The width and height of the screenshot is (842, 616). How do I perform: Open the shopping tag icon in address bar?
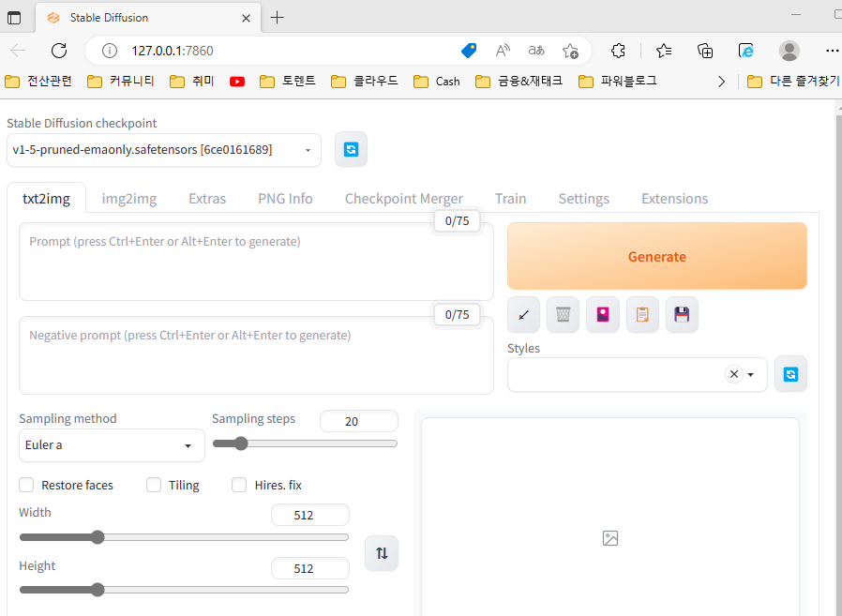coord(469,51)
